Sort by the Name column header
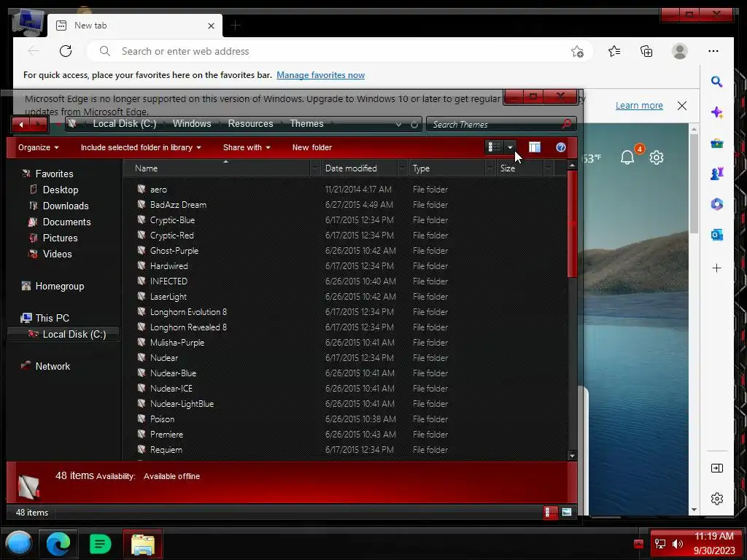This screenshot has height=560, width=747. (217, 168)
